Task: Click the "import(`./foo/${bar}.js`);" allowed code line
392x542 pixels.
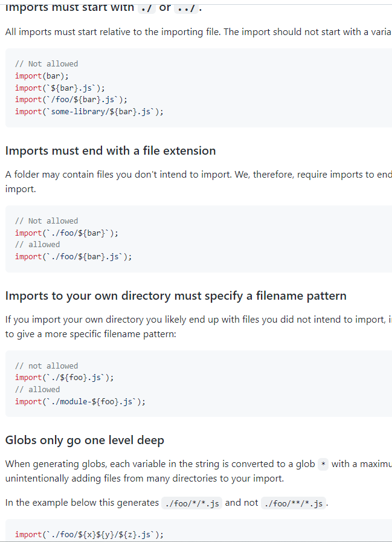Action: click(x=73, y=256)
